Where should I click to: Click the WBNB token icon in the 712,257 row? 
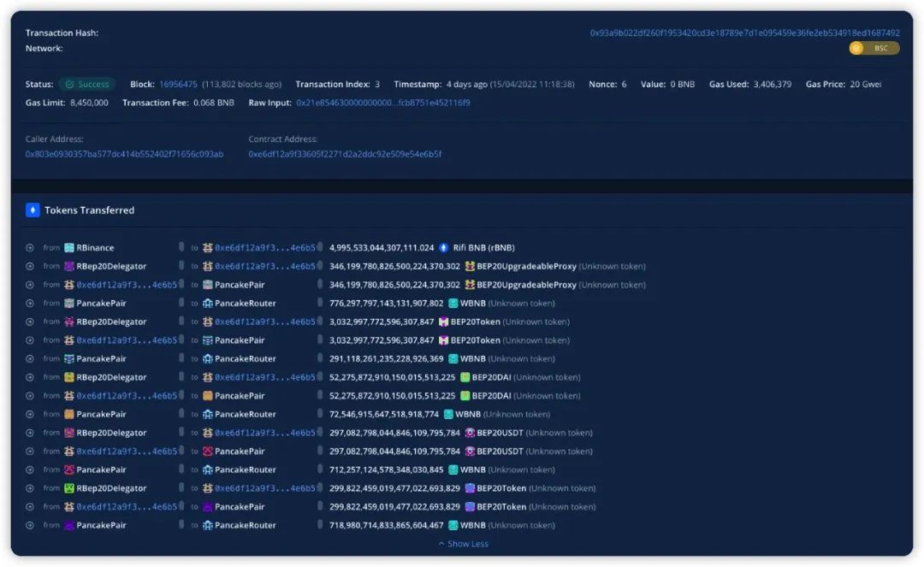(x=453, y=470)
